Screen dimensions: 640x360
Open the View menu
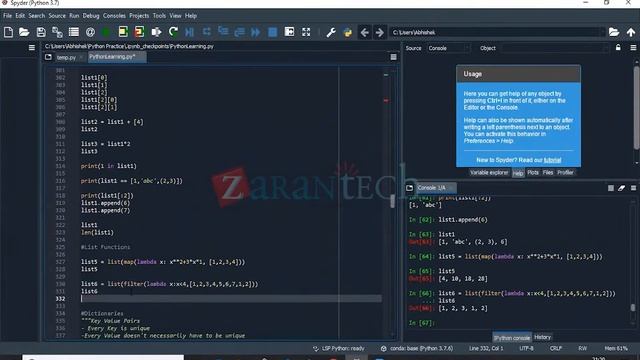tap(175, 16)
